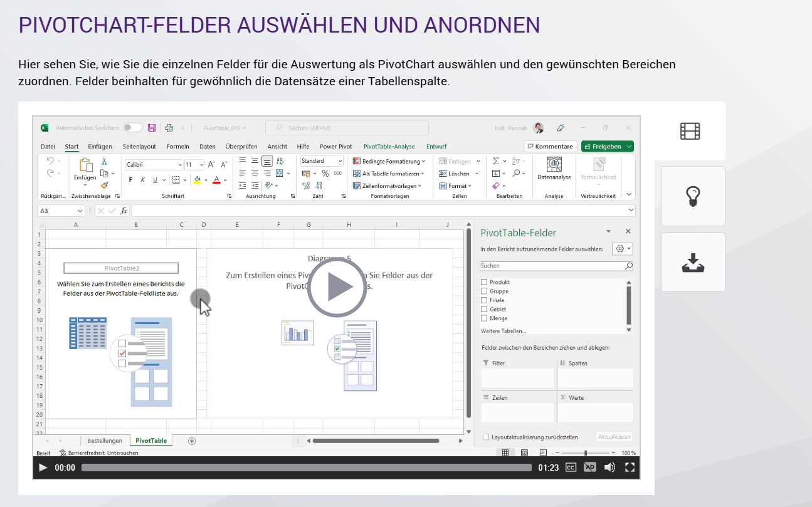The image size is (812, 507).
Task: Close the PivotTable-Felder pane with the X
Action: coord(628,231)
